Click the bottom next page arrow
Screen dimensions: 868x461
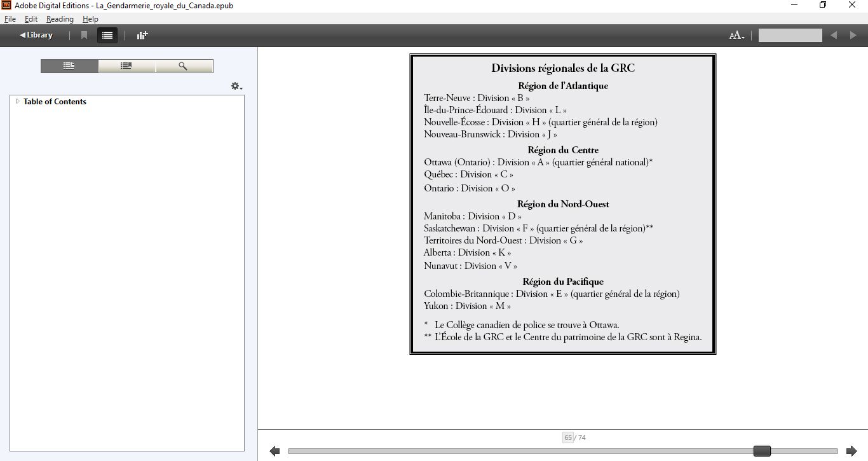[851, 451]
